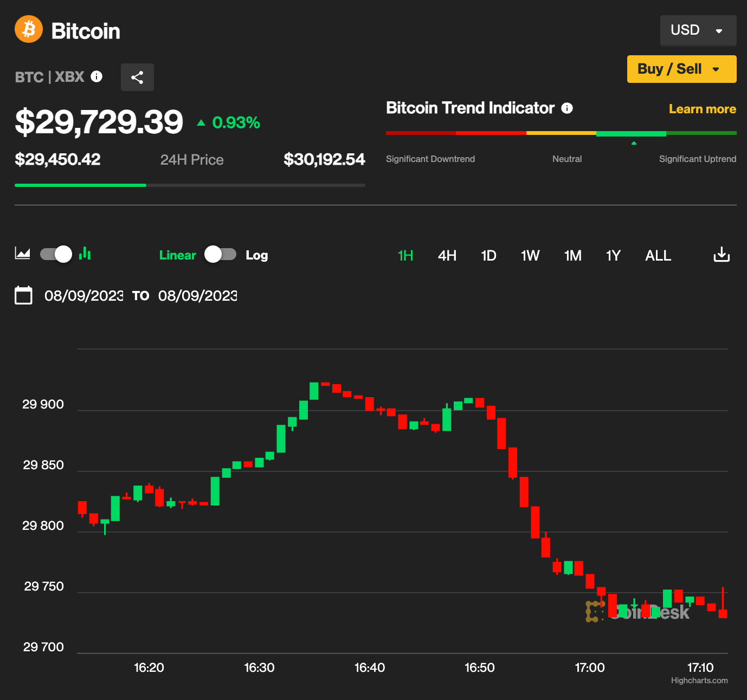Viewport: 747px width, 700px height.
Task: Open the calendar date picker
Action: (23, 295)
